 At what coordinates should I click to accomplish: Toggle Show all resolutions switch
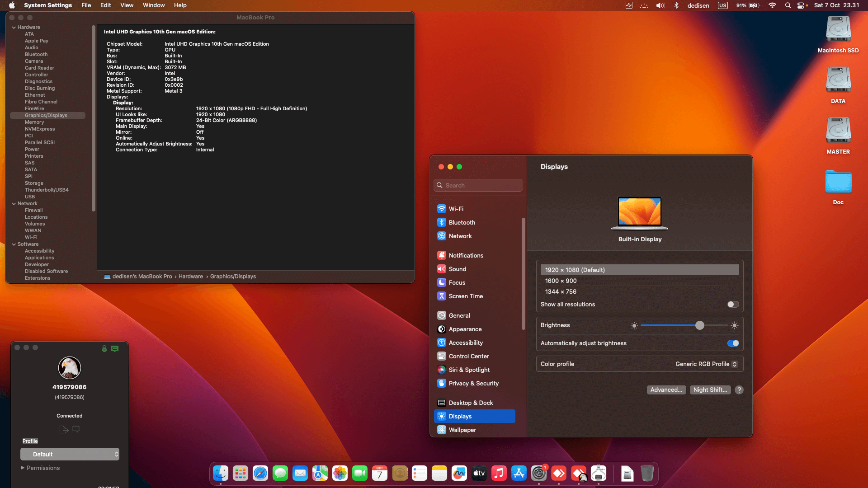(x=733, y=305)
